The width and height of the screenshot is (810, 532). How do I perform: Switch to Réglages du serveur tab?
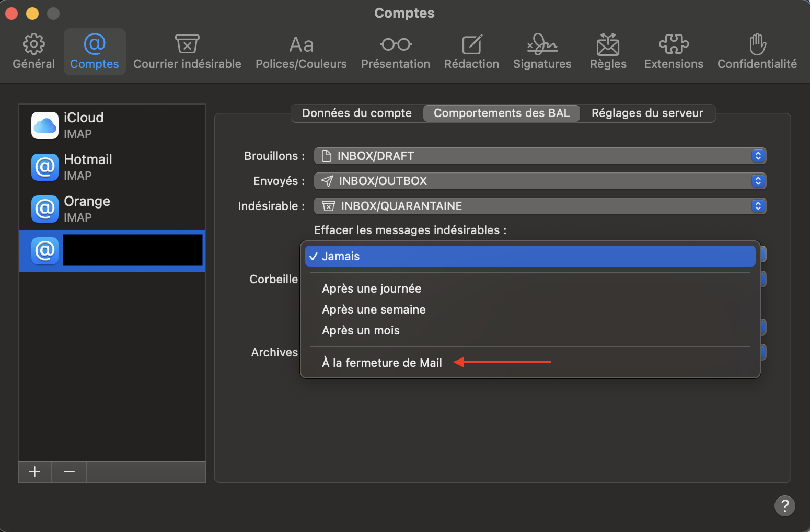(x=647, y=113)
